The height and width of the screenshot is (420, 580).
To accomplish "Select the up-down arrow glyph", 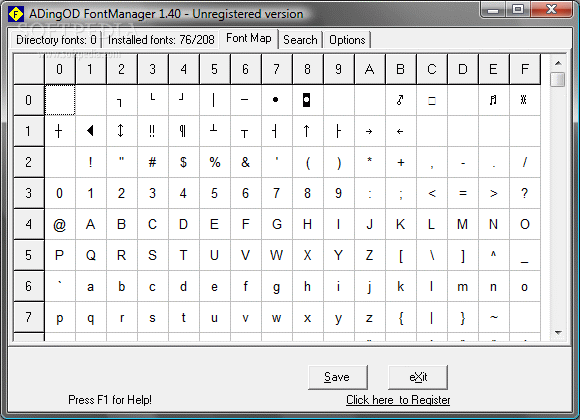I will (x=121, y=131).
